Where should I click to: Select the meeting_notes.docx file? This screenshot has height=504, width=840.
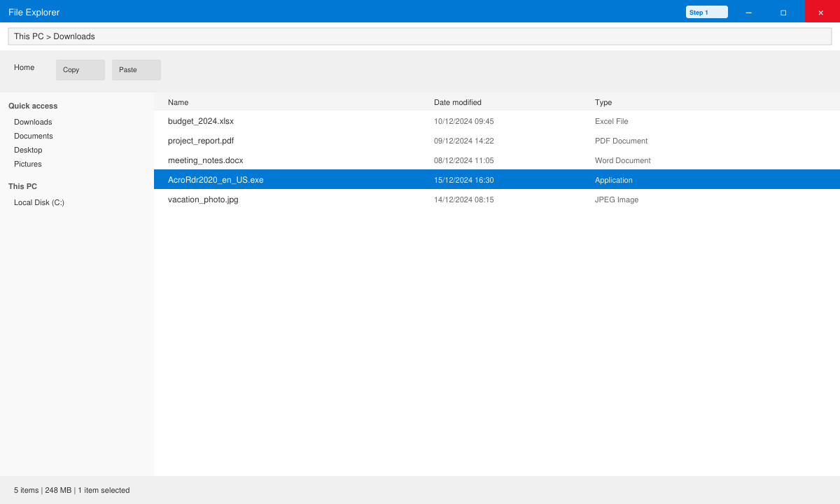coord(497,160)
